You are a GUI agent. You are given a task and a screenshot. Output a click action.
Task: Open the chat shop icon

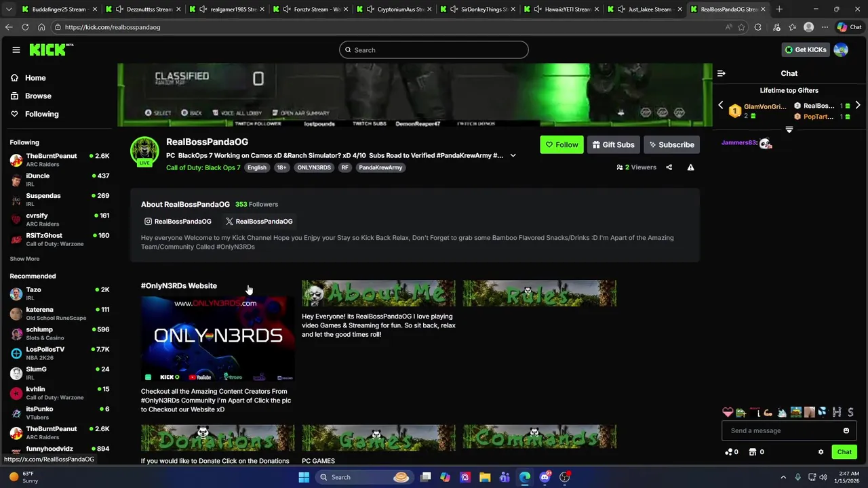click(x=753, y=452)
